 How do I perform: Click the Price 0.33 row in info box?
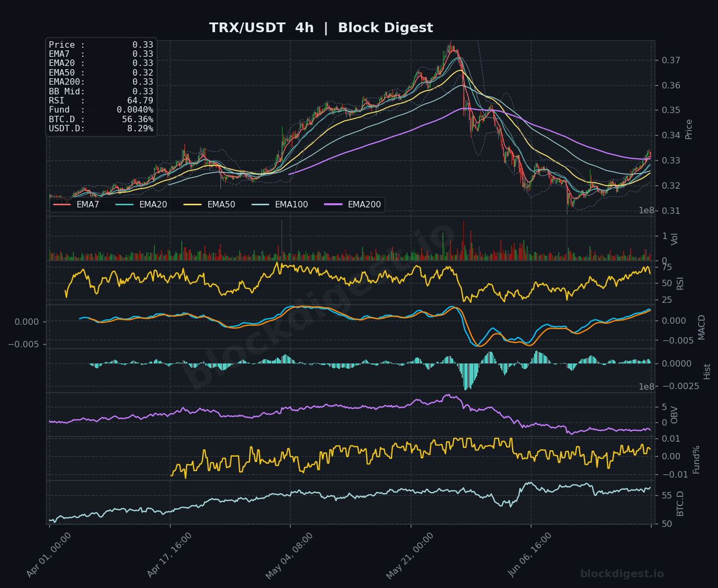click(101, 45)
